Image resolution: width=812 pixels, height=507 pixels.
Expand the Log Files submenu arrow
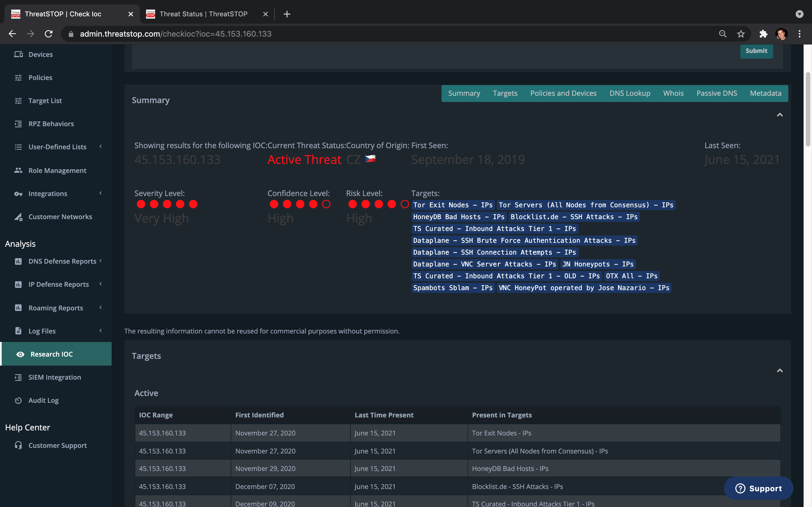tap(100, 331)
